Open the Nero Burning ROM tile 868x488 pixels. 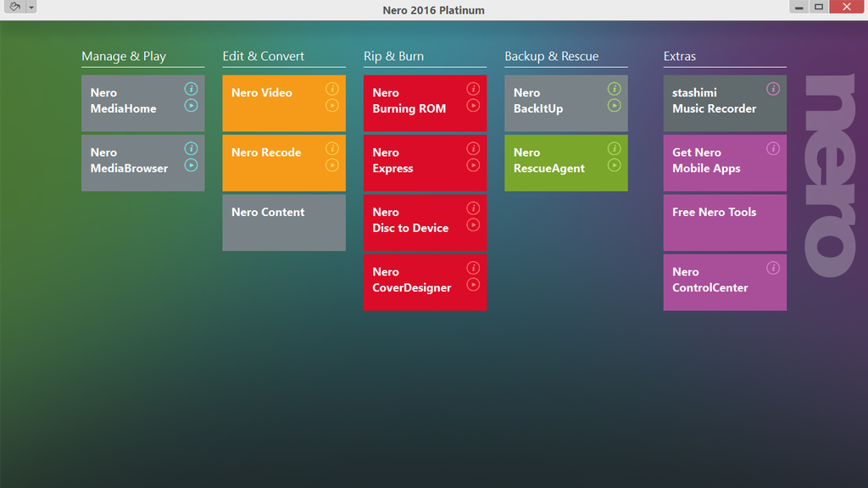(426, 103)
